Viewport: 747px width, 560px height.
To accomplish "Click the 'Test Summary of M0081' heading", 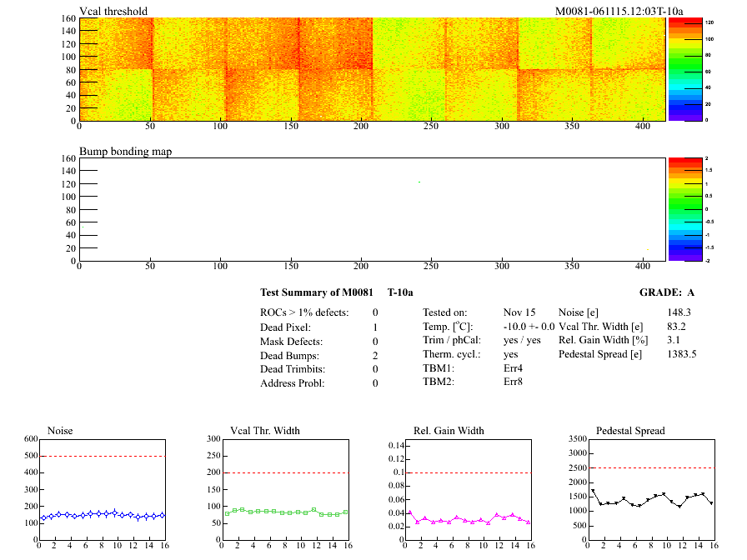I will tap(316, 292).
